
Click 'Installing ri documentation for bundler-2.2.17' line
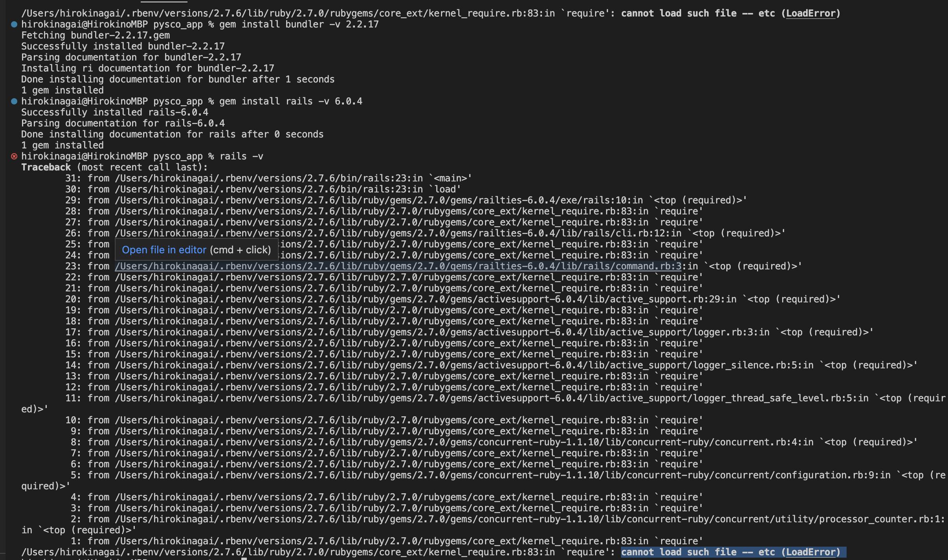(148, 68)
